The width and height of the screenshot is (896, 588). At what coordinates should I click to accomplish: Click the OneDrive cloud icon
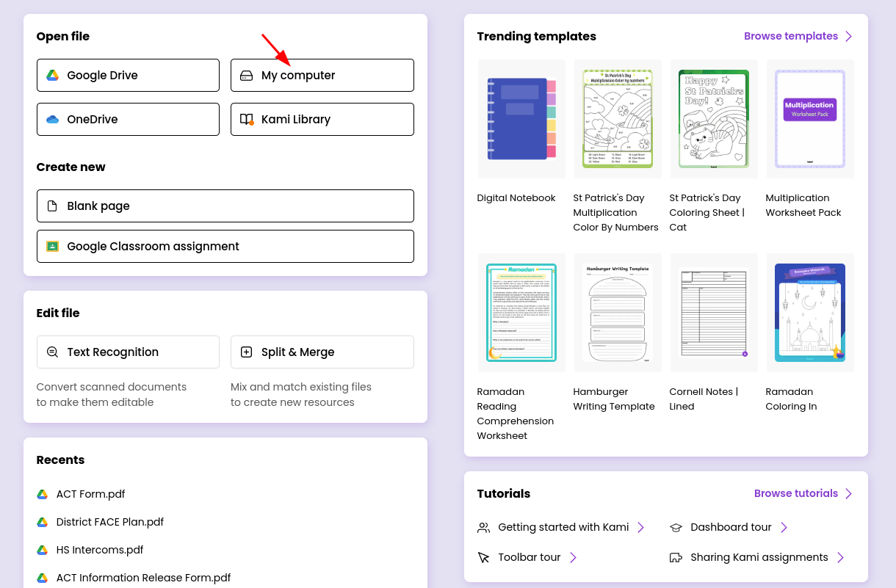click(52, 120)
